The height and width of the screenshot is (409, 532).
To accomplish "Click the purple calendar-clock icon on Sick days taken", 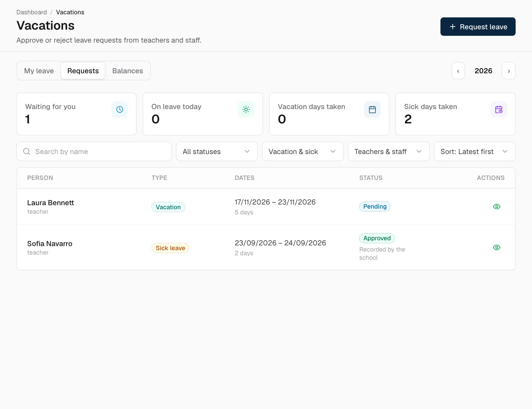I will [499, 109].
